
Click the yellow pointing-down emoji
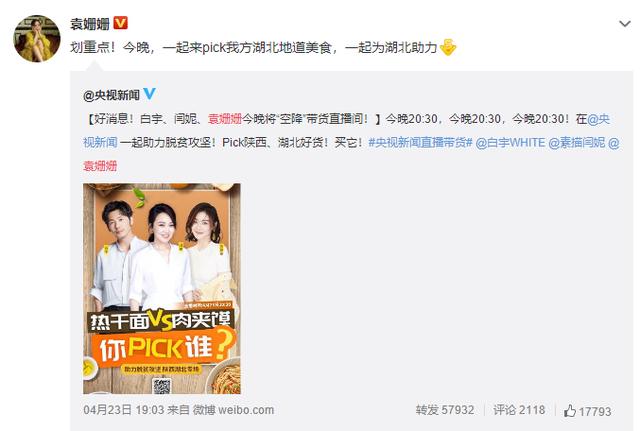pyautogui.click(x=448, y=47)
